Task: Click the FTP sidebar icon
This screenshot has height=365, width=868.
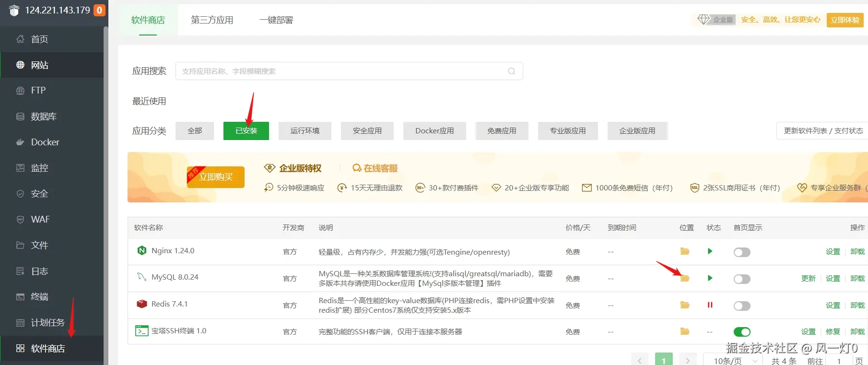Action: tap(20, 90)
